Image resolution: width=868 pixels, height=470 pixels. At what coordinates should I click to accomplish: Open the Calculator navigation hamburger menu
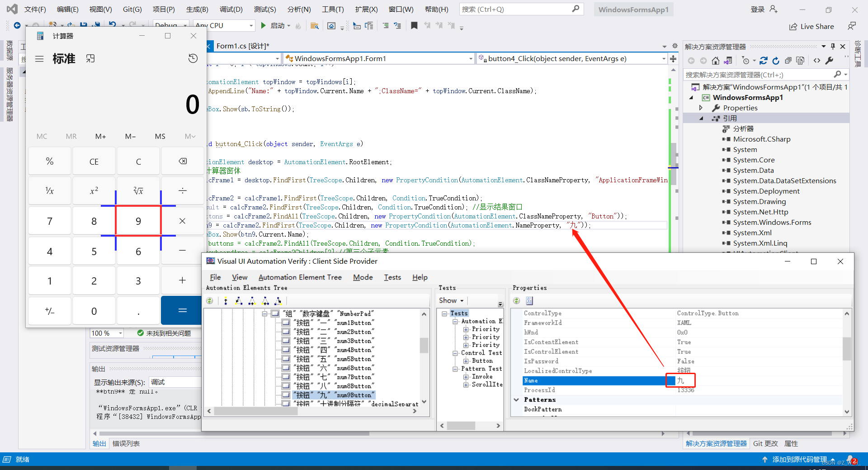coord(39,59)
